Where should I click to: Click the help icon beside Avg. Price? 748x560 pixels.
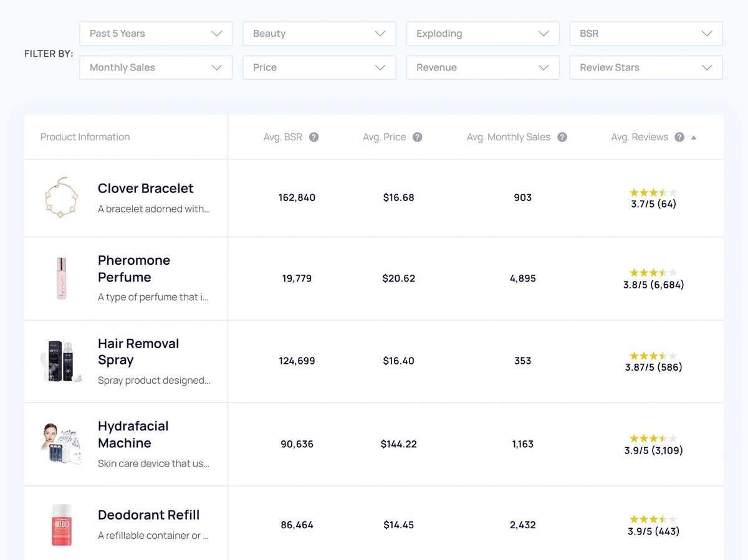tap(417, 137)
